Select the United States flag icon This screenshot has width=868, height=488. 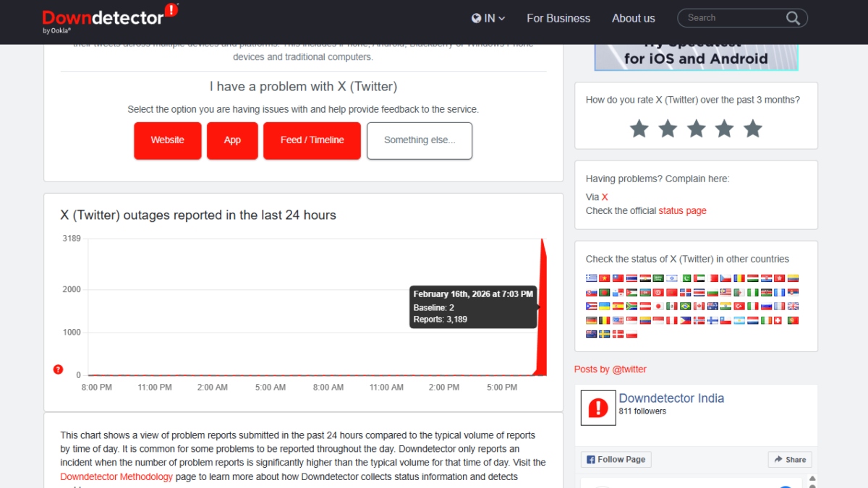coord(616,320)
